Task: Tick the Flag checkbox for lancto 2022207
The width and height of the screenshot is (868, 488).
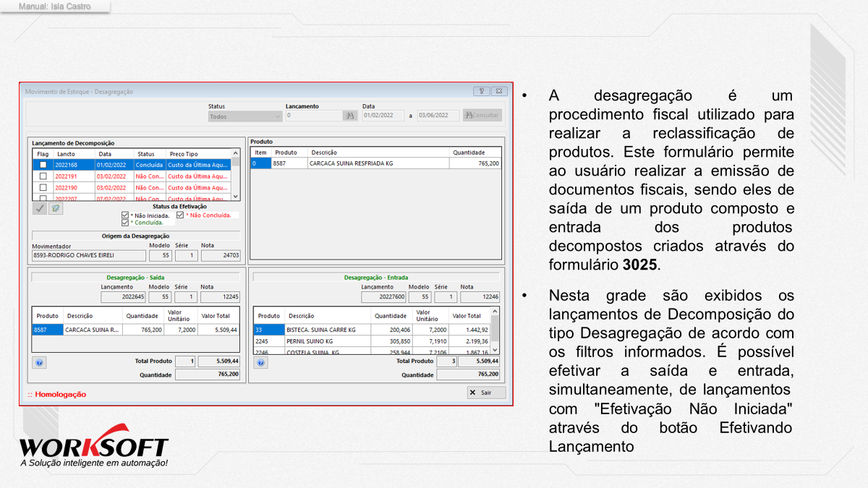Action: click(43, 198)
